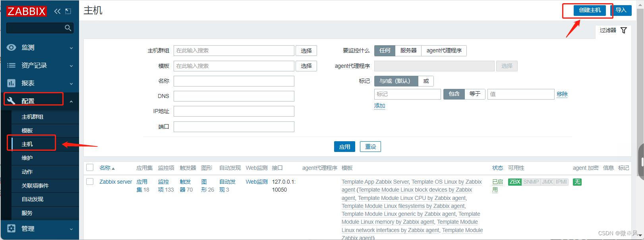The image size is (644, 240).
Task: Click the chart icon beside 报表
Action: (11, 83)
